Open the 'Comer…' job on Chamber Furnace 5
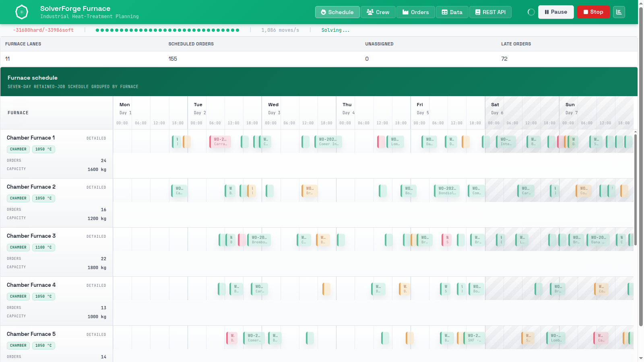644x362 pixels. pyautogui.click(x=254, y=338)
